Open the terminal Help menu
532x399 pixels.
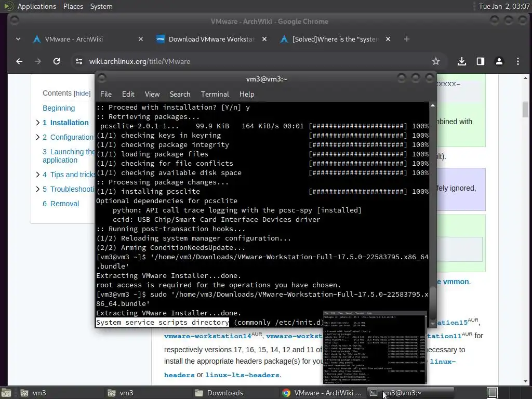[x=247, y=95]
